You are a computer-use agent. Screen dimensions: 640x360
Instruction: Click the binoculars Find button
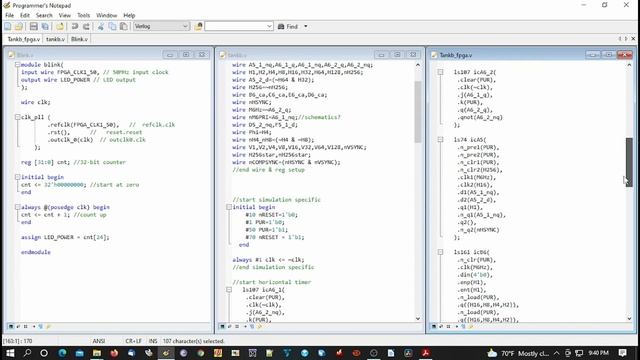pyautogui.click(x=288, y=27)
